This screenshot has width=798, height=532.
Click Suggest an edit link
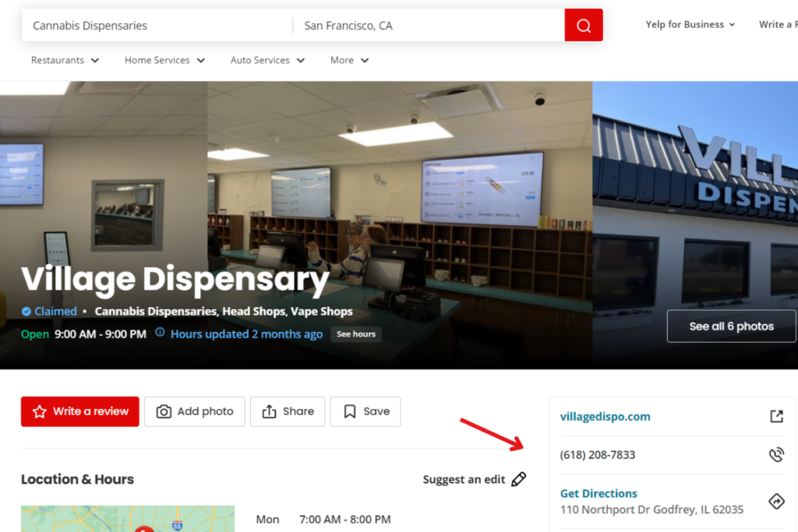(x=464, y=480)
